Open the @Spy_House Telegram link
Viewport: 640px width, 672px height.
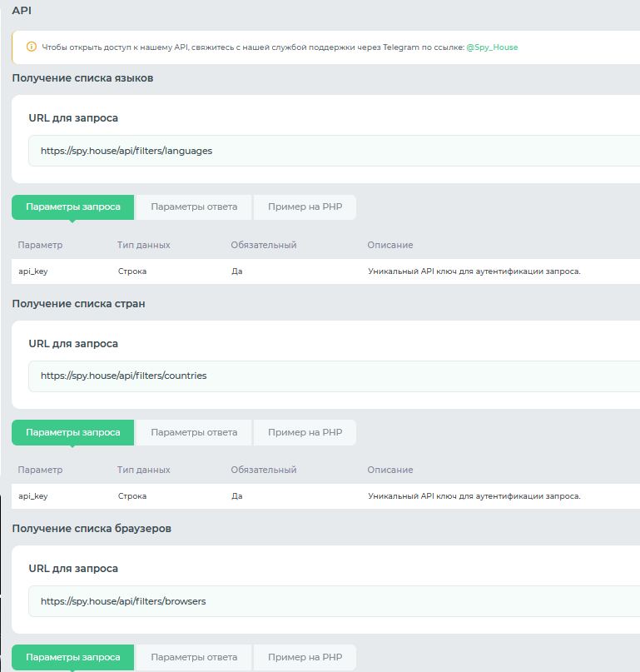tap(492, 47)
